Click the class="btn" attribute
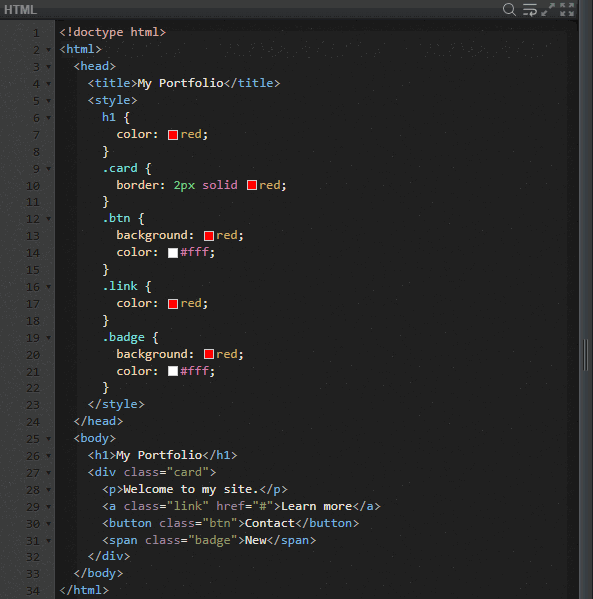The height and width of the screenshot is (599, 593). 198,523
